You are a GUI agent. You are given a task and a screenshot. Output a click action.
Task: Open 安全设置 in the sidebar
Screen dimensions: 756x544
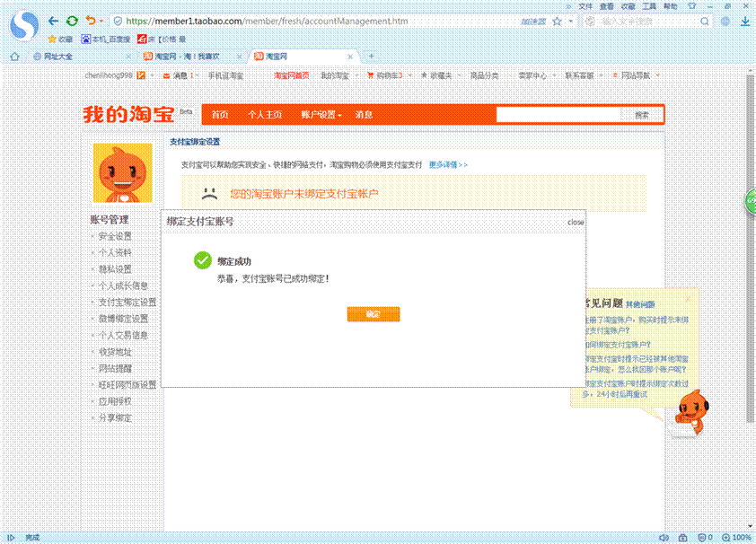tap(115, 236)
